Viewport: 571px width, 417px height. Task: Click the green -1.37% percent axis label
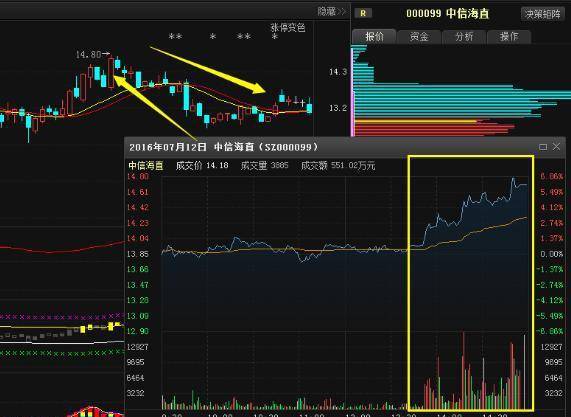click(551, 270)
